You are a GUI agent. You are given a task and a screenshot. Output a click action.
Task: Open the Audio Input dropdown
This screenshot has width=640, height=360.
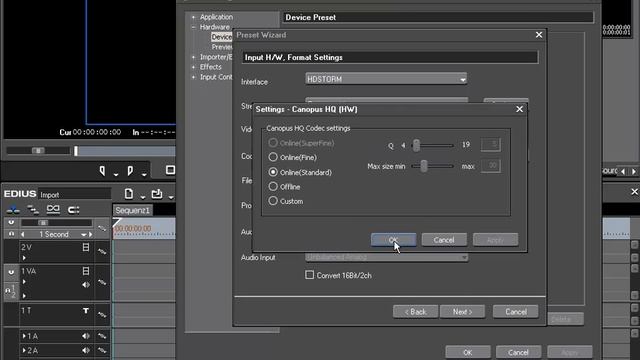[x=386, y=257]
